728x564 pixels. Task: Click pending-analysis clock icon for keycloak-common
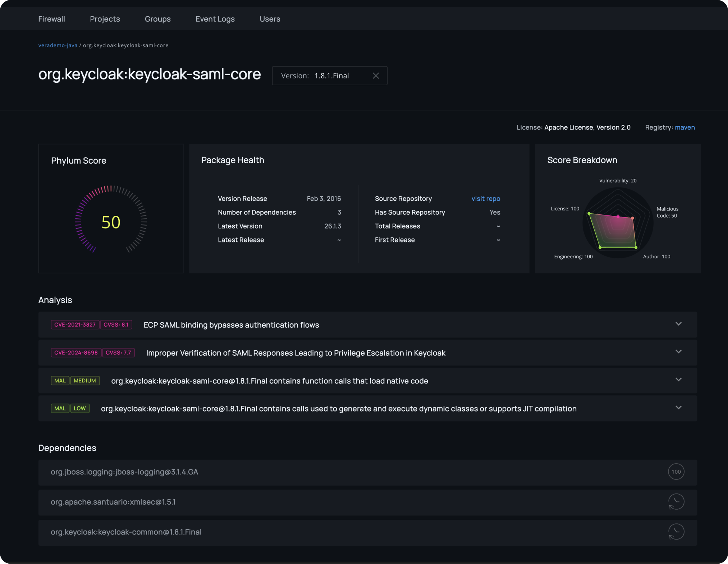click(676, 532)
